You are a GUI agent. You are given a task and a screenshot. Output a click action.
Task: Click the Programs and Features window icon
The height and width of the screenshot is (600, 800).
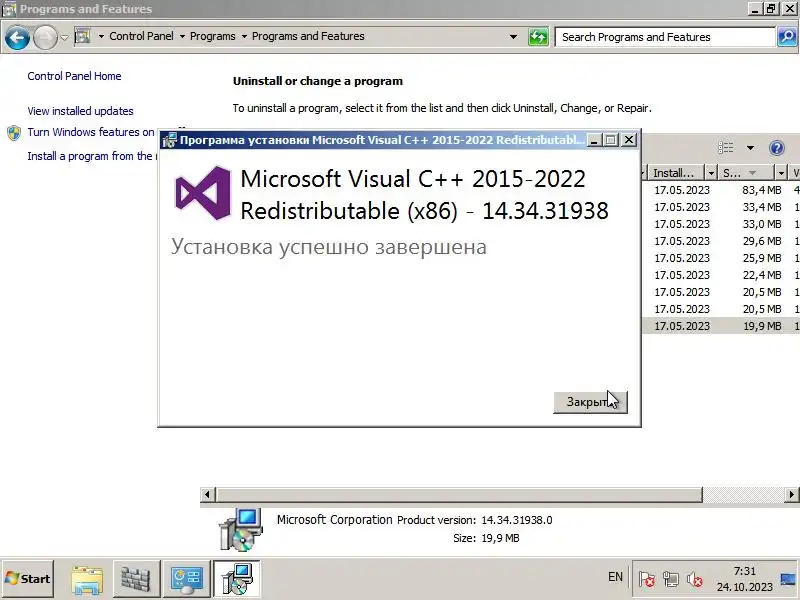[9, 9]
